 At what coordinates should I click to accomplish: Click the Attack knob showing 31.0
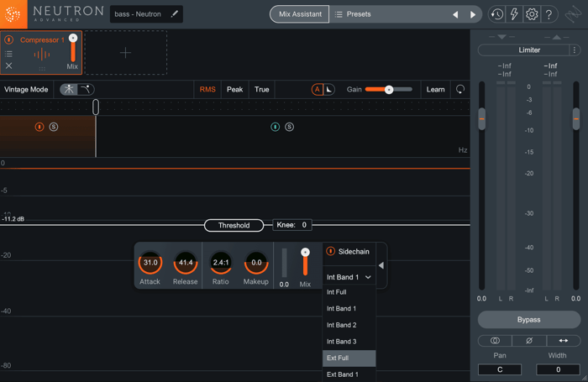(150, 263)
